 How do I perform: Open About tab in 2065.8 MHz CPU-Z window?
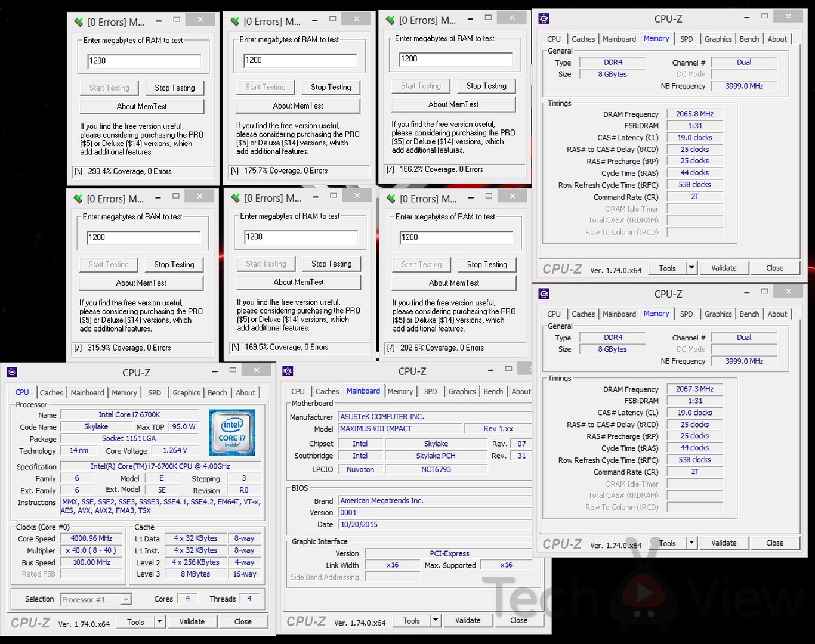pyautogui.click(x=777, y=39)
